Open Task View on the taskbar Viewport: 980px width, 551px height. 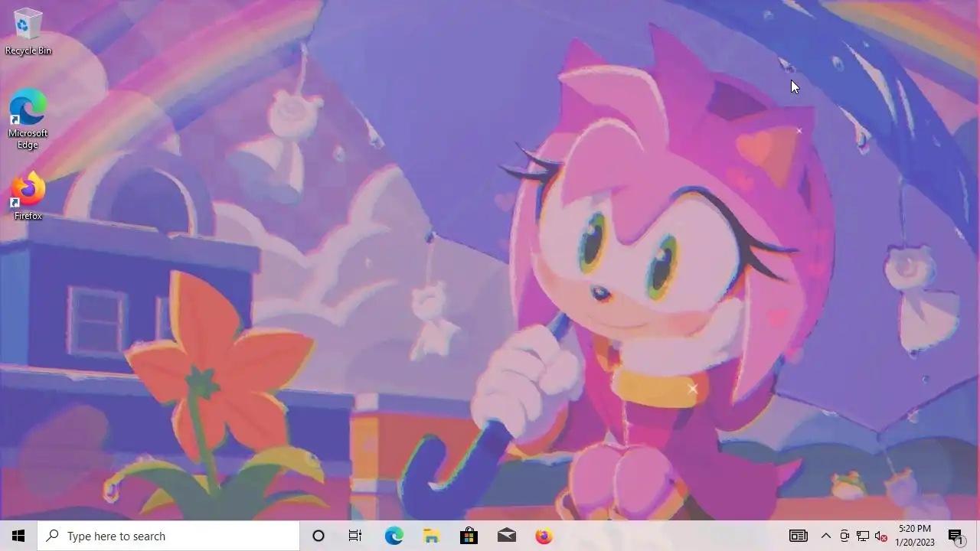coord(355,536)
